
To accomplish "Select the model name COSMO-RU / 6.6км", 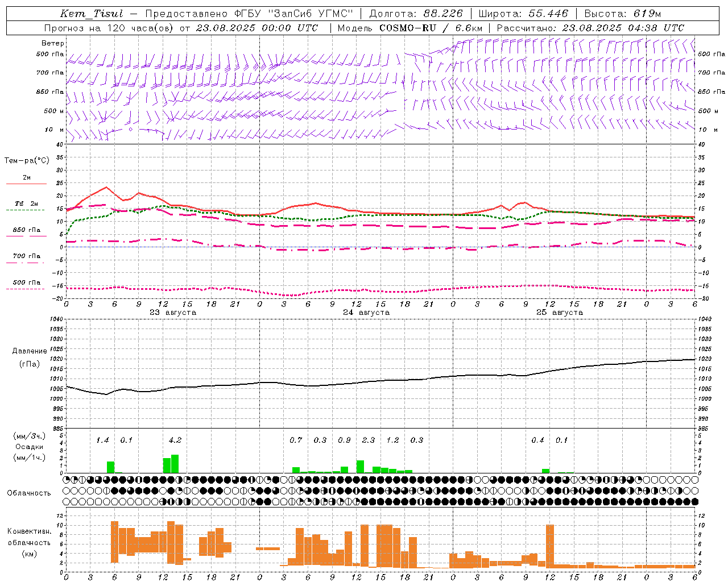I will point(431,28).
